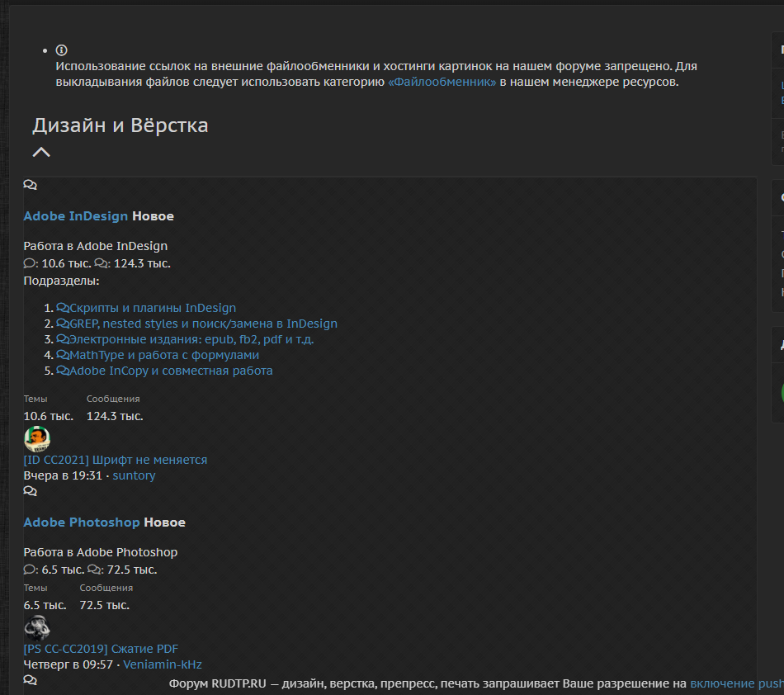Click icon before MathType и работа
This screenshot has width=784, height=695.
[63, 354]
